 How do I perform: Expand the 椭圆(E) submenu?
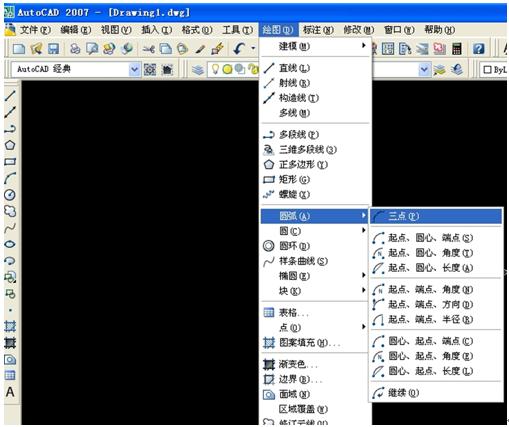click(x=314, y=276)
